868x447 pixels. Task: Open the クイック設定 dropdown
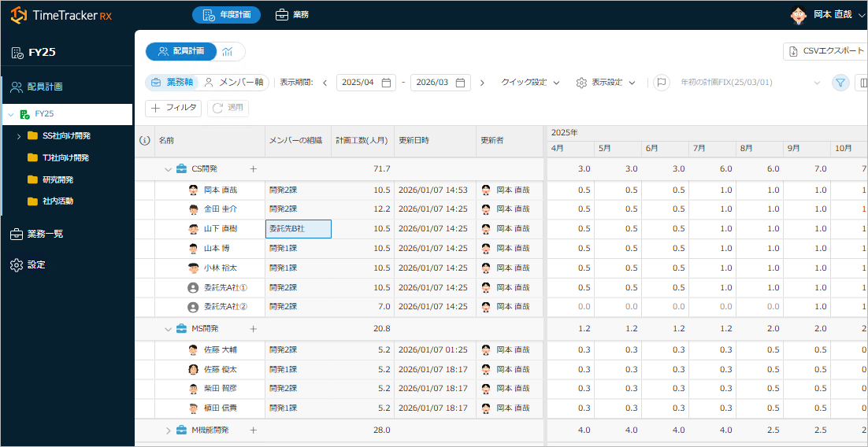(530, 83)
